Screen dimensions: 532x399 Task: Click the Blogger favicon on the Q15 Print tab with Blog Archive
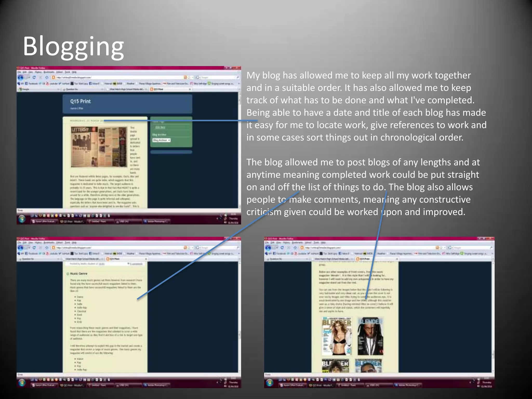tap(151, 89)
